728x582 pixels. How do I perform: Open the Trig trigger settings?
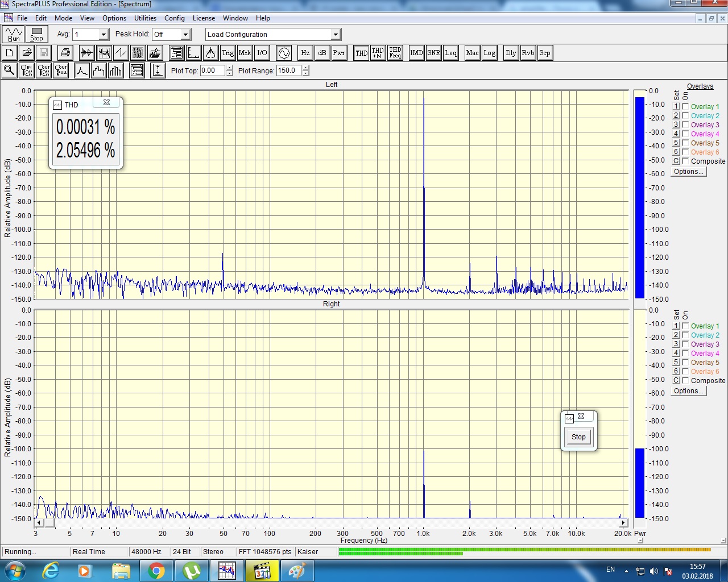pyautogui.click(x=227, y=53)
